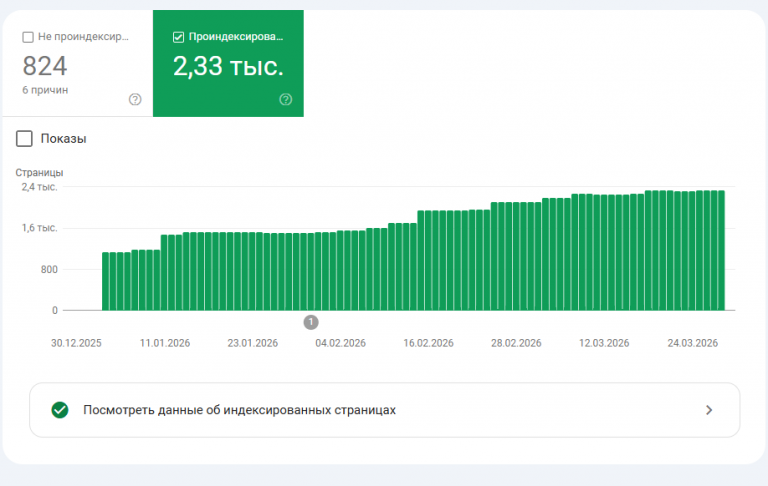Click date label 04.02.2026
Viewport: 768px width, 486px height.
pos(340,343)
